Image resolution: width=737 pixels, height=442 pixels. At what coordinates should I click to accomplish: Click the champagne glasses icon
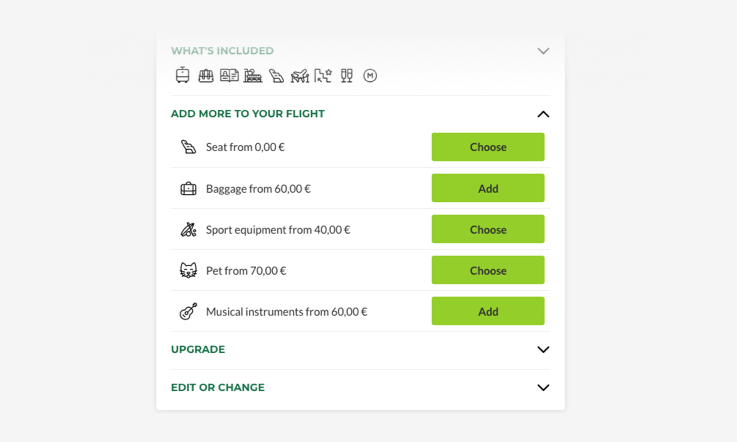[x=347, y=75]
